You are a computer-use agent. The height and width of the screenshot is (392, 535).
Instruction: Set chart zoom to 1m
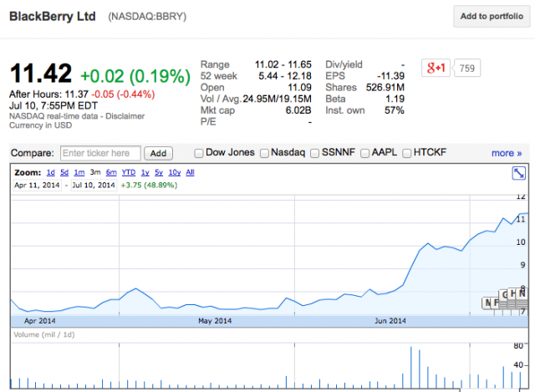pyautogui.click(x=79, y=172)
